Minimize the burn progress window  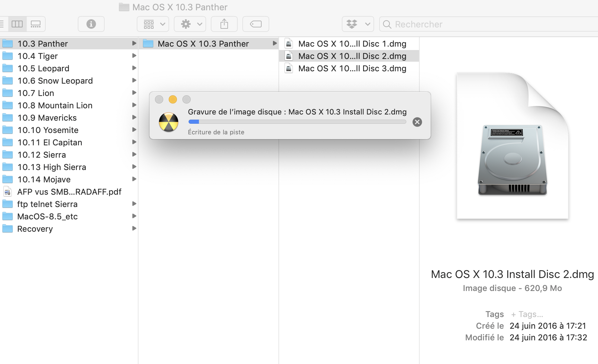[173, 99]
